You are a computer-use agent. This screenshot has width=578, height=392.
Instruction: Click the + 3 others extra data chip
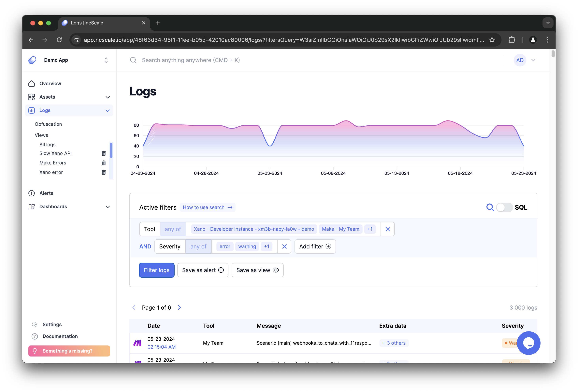[394, 343]
